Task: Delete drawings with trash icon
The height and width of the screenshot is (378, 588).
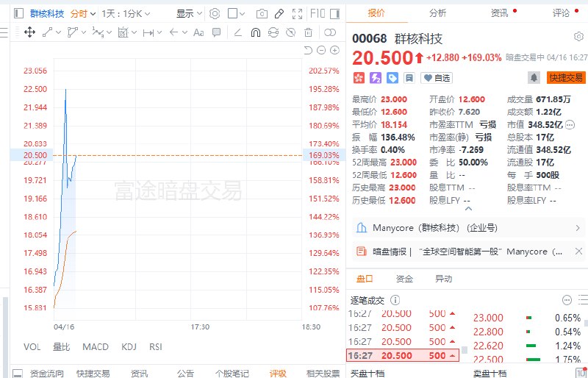Action: click(x=308, y=32)
